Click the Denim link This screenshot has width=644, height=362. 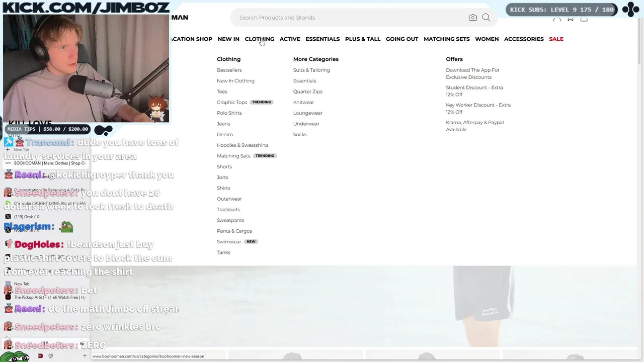(225, 134)
